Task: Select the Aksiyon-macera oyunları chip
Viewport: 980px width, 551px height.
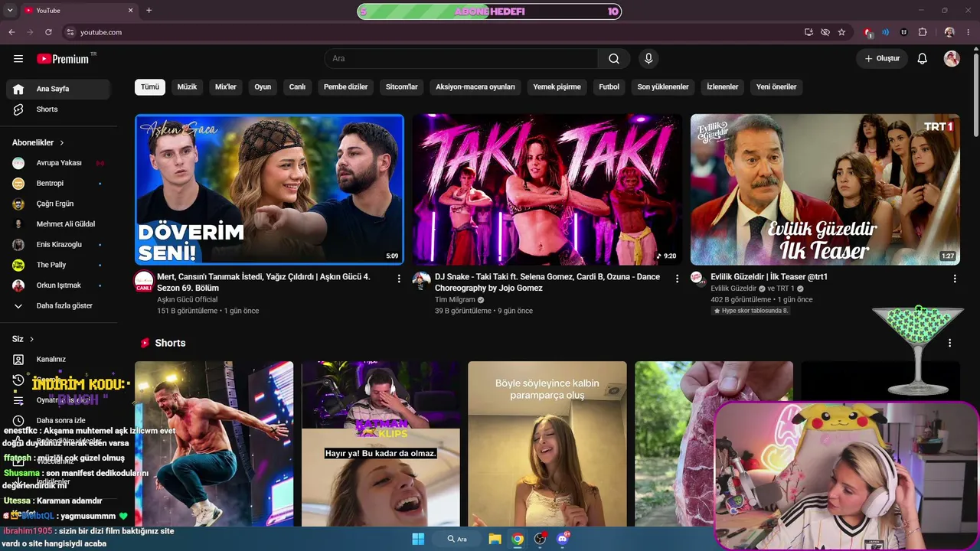Action: point(475,87)
